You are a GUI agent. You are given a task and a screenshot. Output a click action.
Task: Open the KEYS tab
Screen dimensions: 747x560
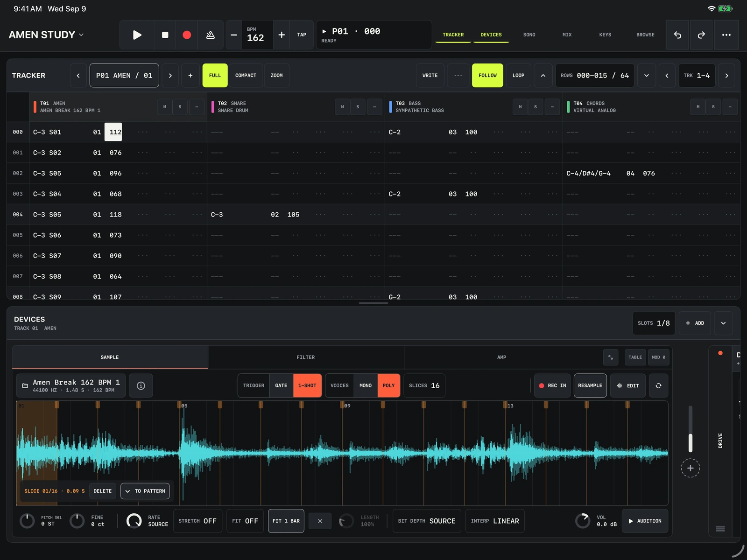click(605, 35)
